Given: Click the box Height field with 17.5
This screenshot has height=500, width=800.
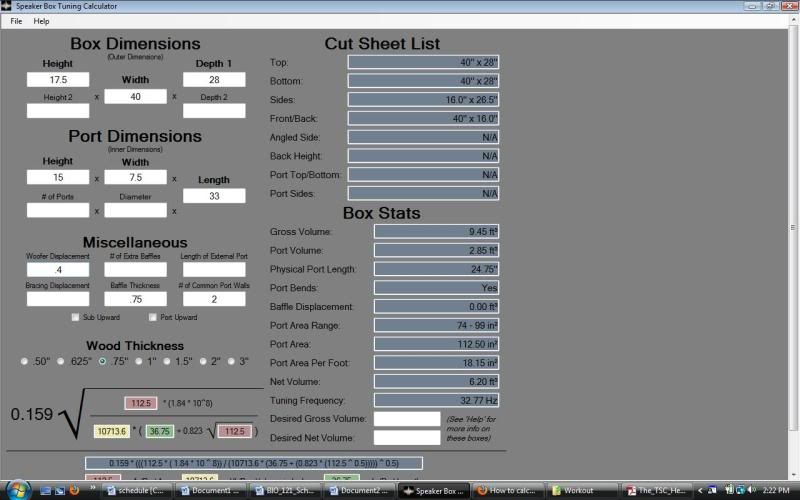Looking at the screenshot, I should pyautogui.click(x=58, y=80).
